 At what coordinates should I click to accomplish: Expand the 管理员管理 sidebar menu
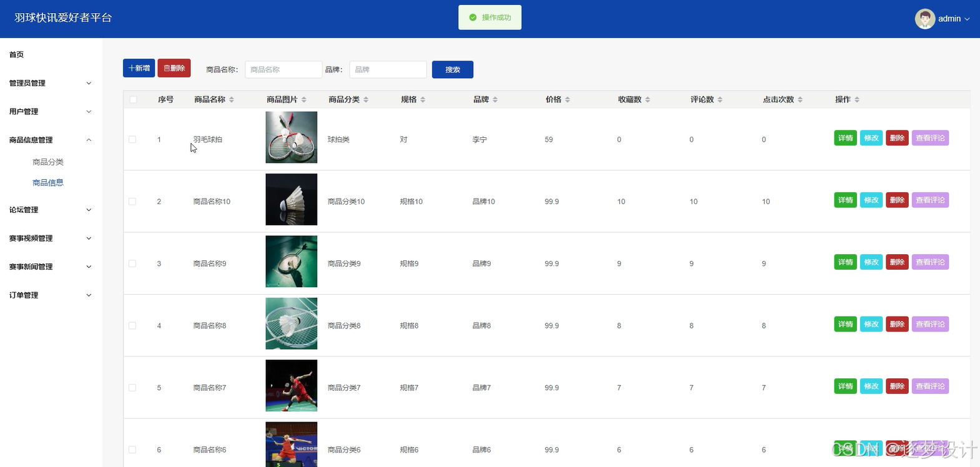click(x=51, y=83)
